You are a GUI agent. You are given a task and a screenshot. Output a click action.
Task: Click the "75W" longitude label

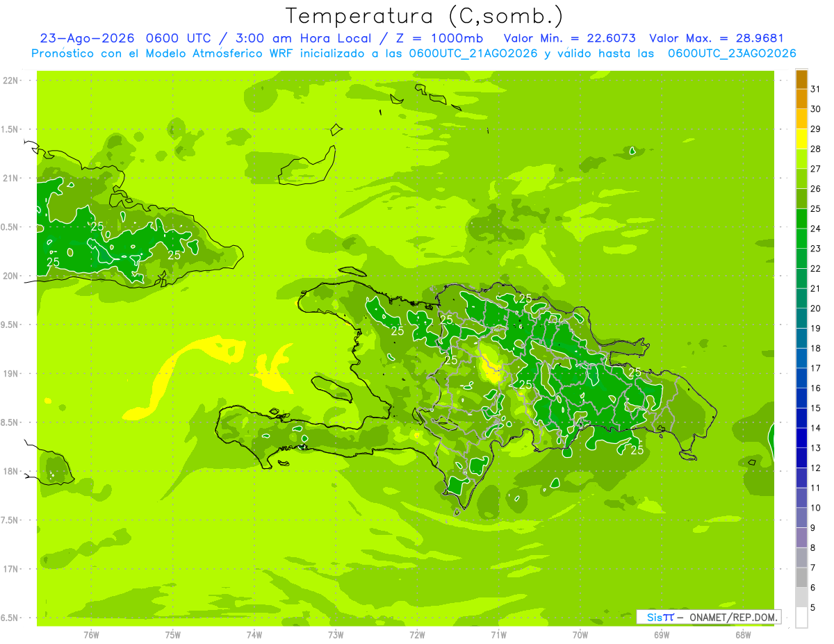click(172, 634)
